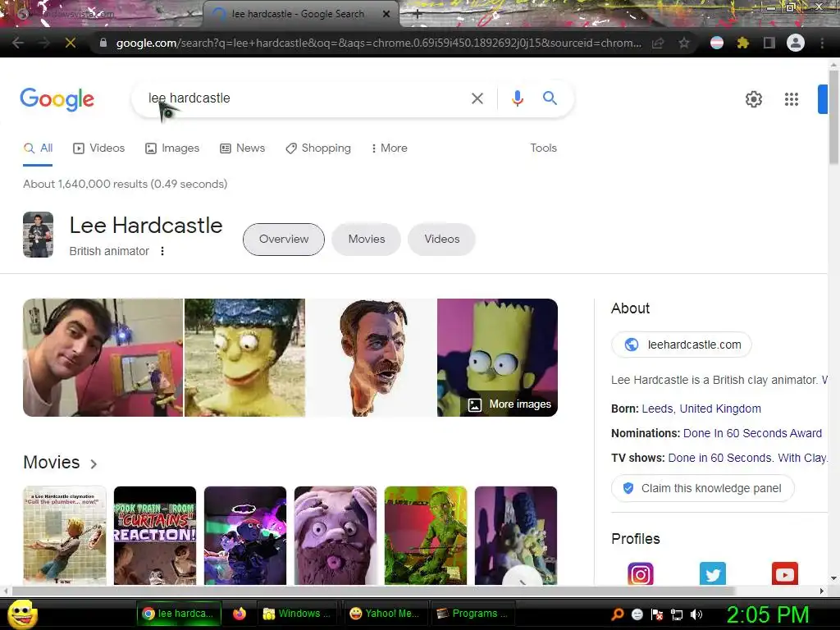The height and width of the screenshot is (630, 840).
Task: Open the clay mustached man head image
Action: [372, 358]
